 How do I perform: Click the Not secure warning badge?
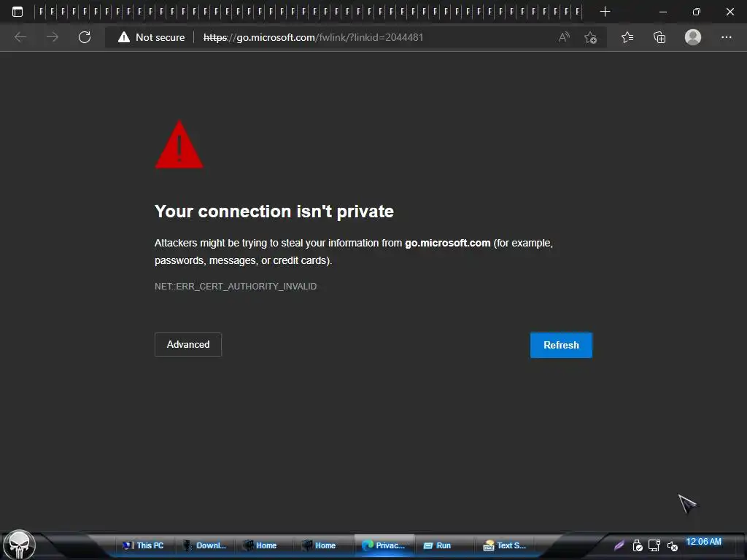point(152,37)
